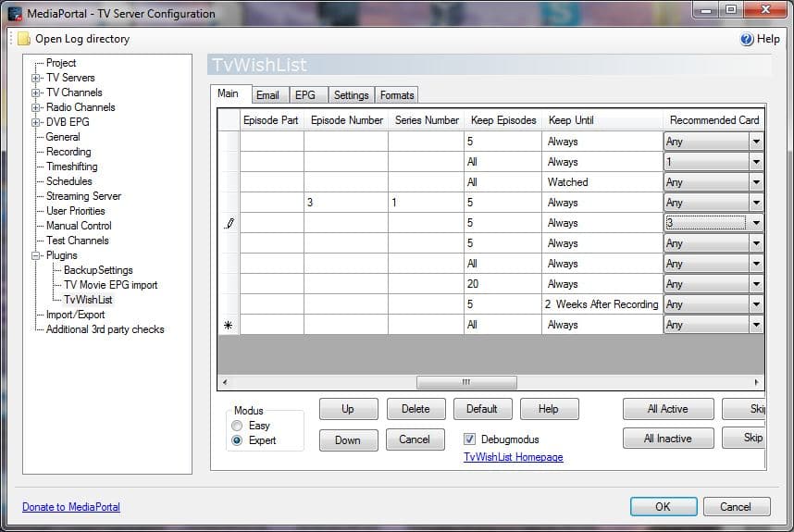Image resolution: width=794 pixels, height=532 pixels.
Task: Click the horizontal scrollbar thumb of grid
Action: click(x=466, y=382)
